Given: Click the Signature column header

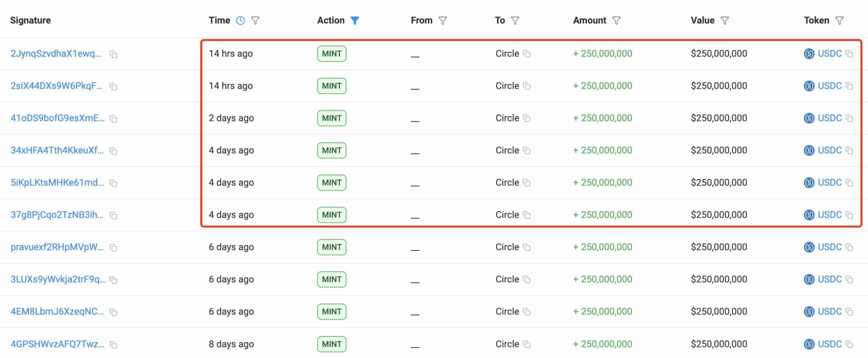Looking at the screenshot, I should (31, 20).
